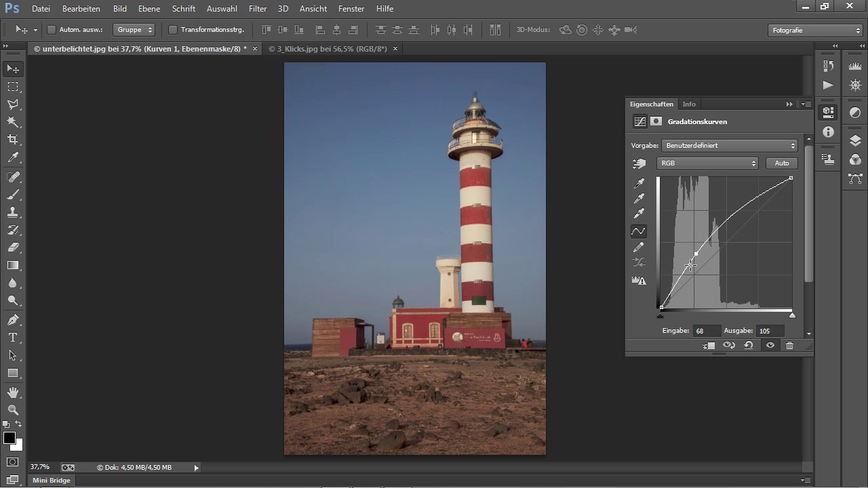Enable the Autom. ausw. checkbox
The height and width of the screenshot is (488, 868).
(52, 30)
